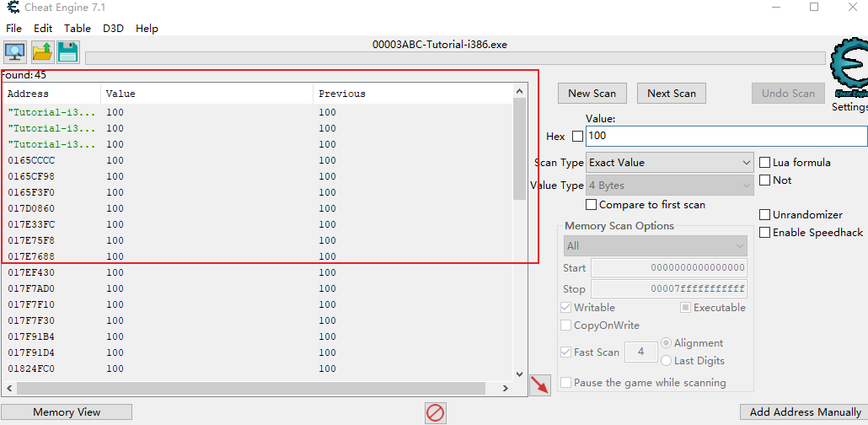The image size is (868, 425).
Task: Click results list scroll-up arrow
Action: (519, 91)
